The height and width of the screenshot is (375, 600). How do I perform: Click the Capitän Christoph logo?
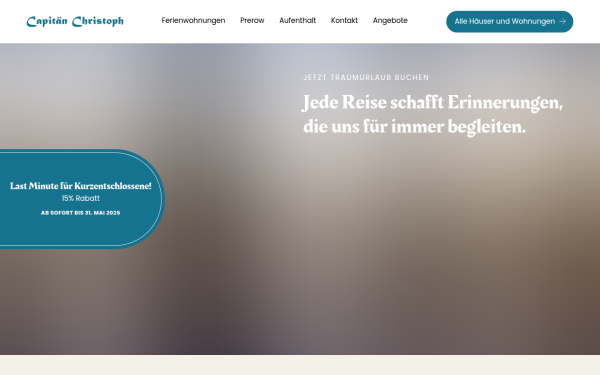(75, 21)
